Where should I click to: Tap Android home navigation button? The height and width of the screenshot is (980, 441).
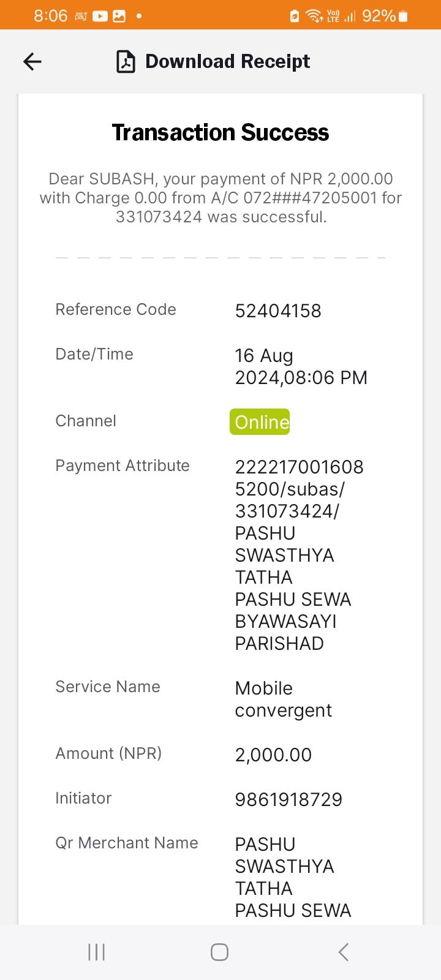tap(219, 952)
